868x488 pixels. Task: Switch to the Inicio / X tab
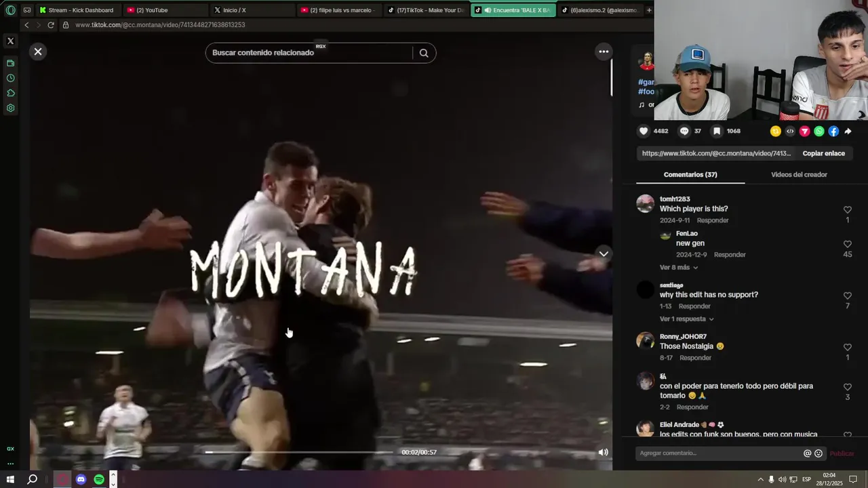tap(252, 10)
